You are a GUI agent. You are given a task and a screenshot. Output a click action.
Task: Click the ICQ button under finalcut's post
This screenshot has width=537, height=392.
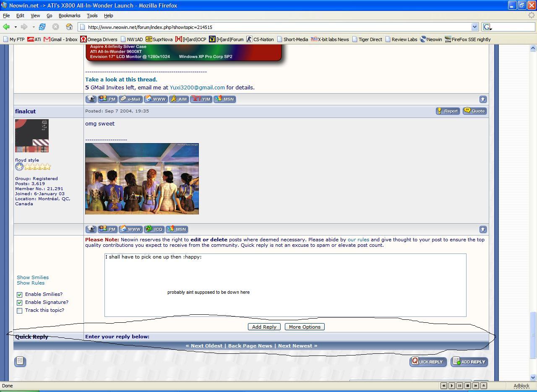coord(154,229)
